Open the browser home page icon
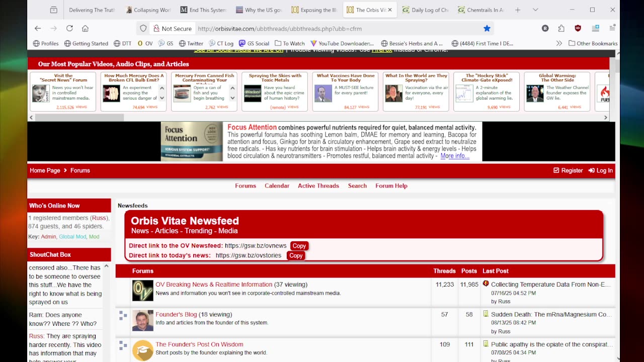 pos(85,29)
